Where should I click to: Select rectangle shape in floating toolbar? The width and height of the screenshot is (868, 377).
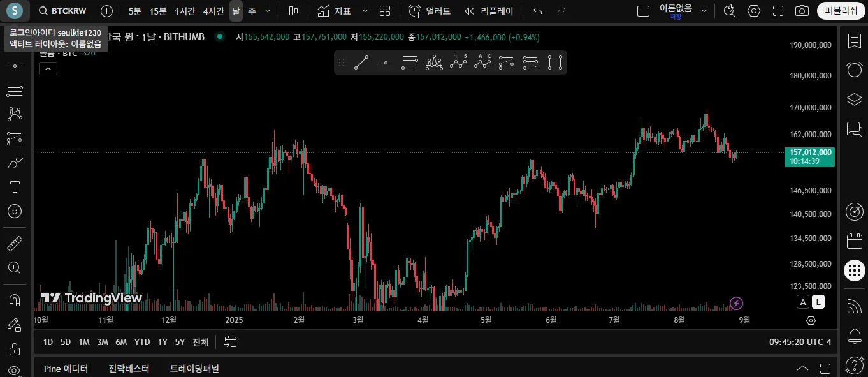555,63
